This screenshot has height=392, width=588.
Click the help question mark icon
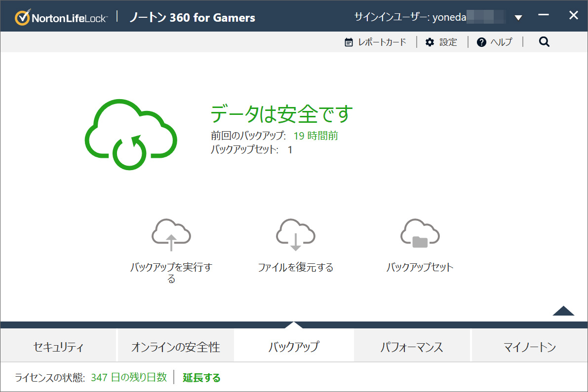point(481,42)
